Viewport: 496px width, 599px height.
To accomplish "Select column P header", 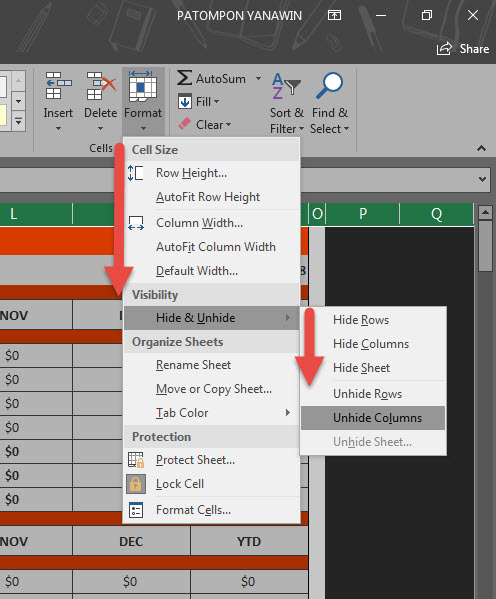I will (363, 214).
